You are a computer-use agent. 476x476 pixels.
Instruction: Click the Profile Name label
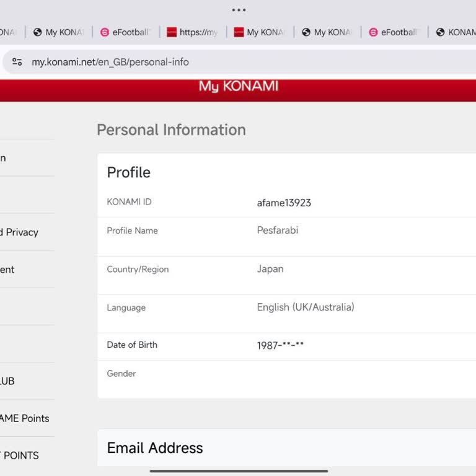(132, 231)
